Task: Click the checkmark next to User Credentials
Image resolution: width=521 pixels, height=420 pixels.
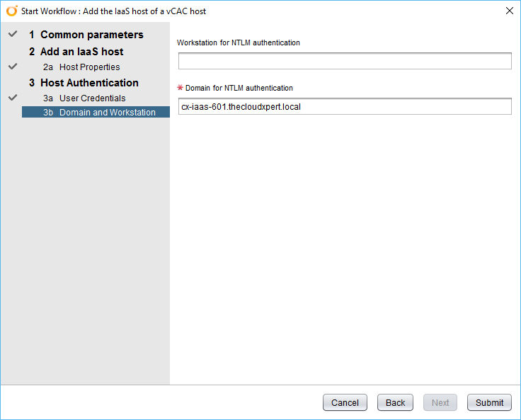Action: (x=12, y=98)
